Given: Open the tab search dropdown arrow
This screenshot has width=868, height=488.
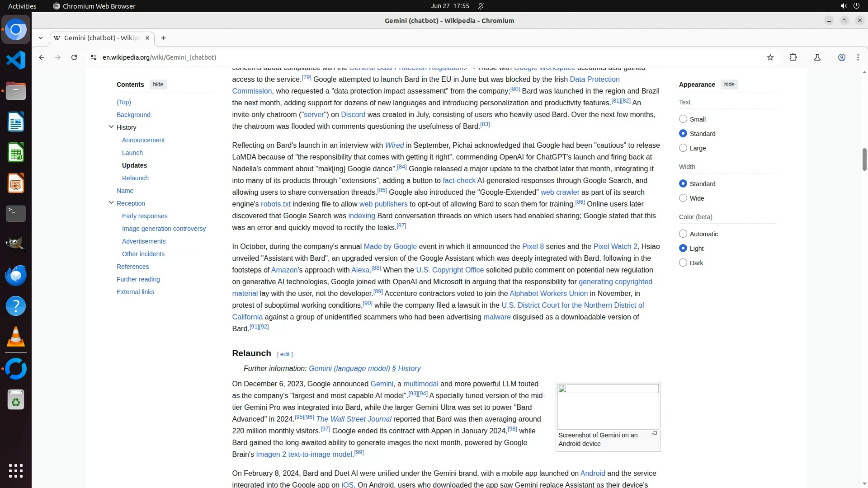Looking at the screenshot, I should [x=41, y=38].
